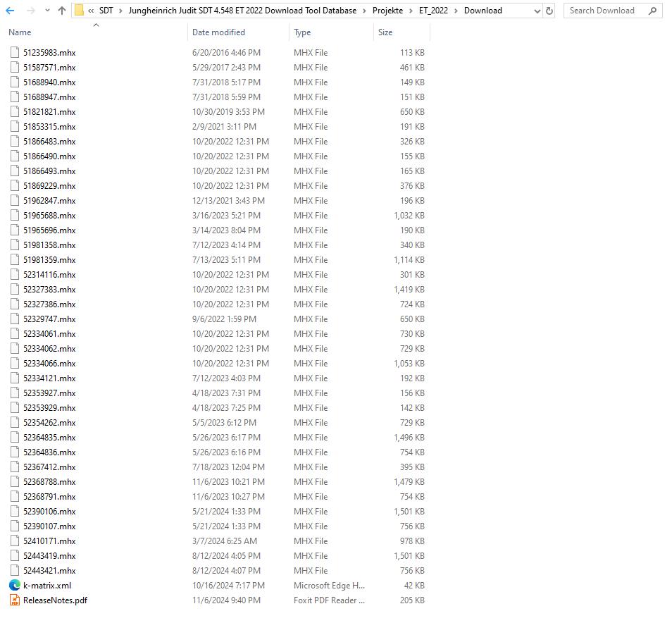
Task: Click the folder icon in address bar
Action: [79, 11]
